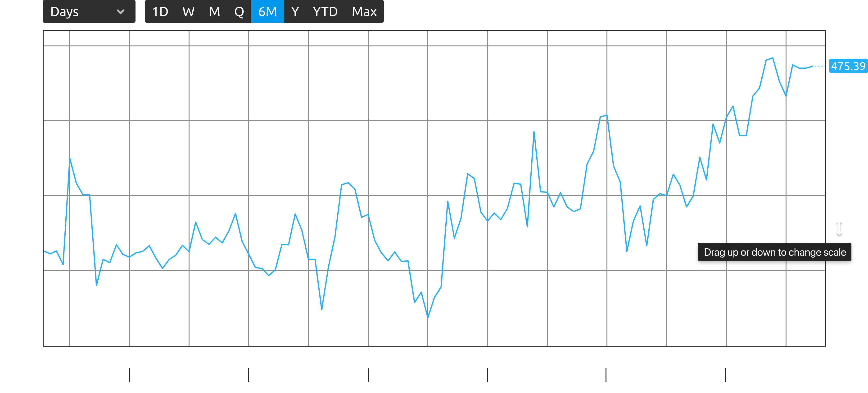
Task: Switch to the W weekly range
Action: (188, 12)
